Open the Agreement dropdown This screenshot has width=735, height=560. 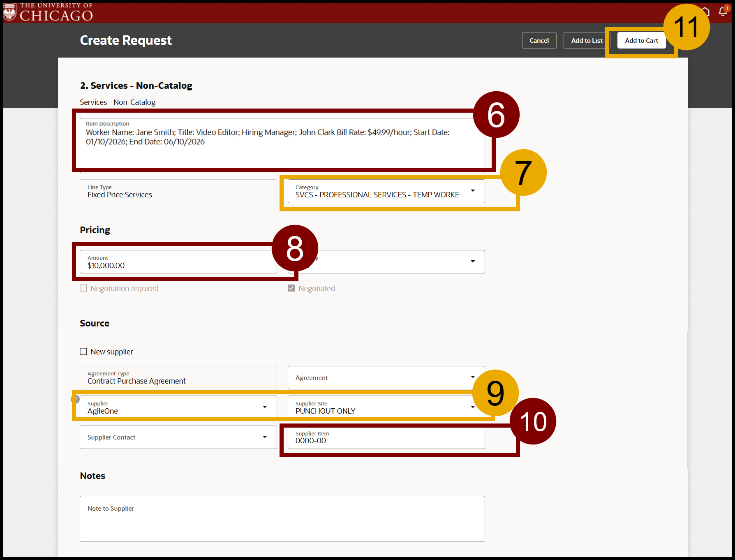(x=472, y=377)
